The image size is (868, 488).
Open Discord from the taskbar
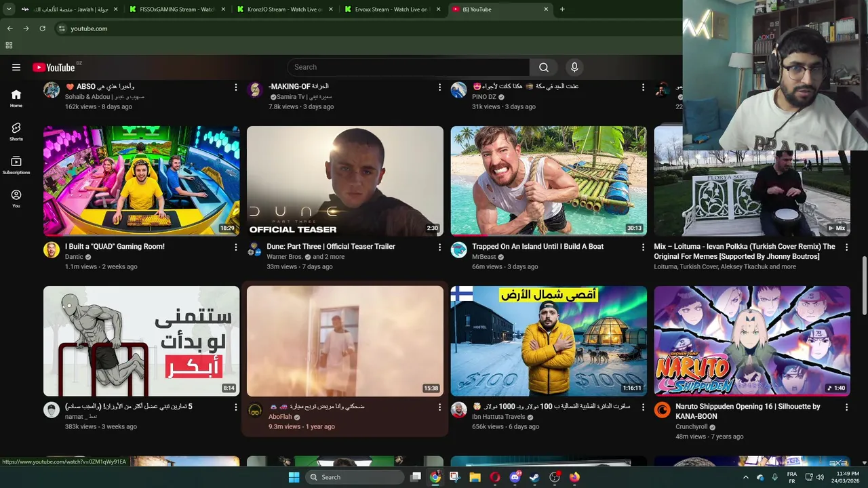(x=515, y=477)
